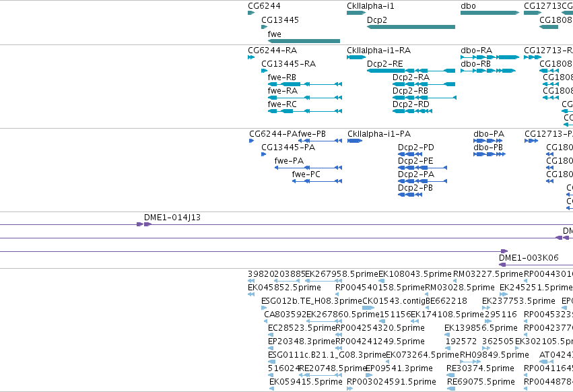Click the fwe-RB transcript label

tap(281, 77)
